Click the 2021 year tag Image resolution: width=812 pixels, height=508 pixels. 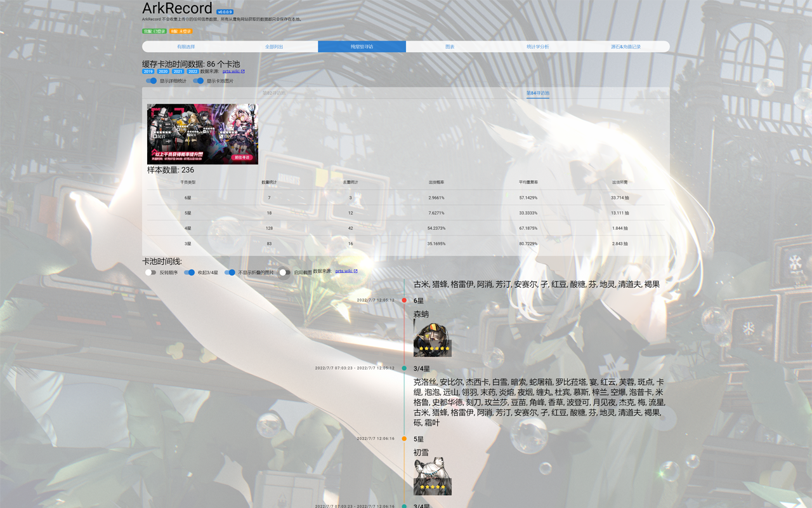pos(178,72)
